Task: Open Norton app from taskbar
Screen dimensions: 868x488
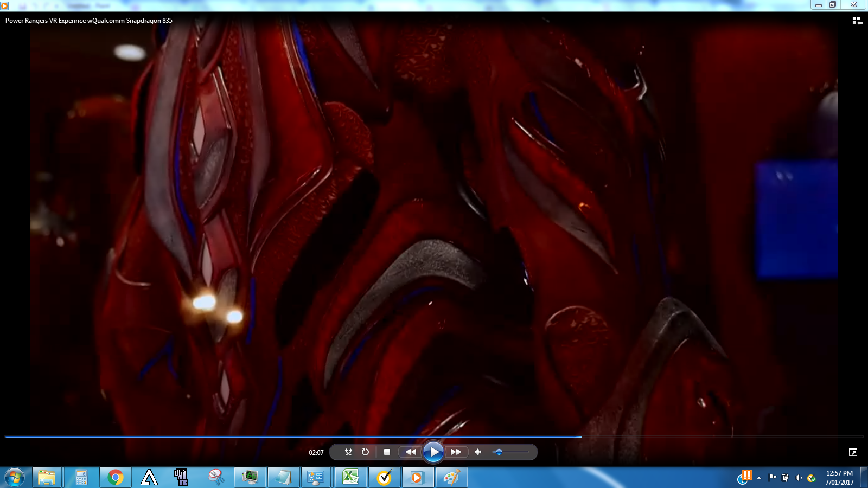Action: pos(384,478)
